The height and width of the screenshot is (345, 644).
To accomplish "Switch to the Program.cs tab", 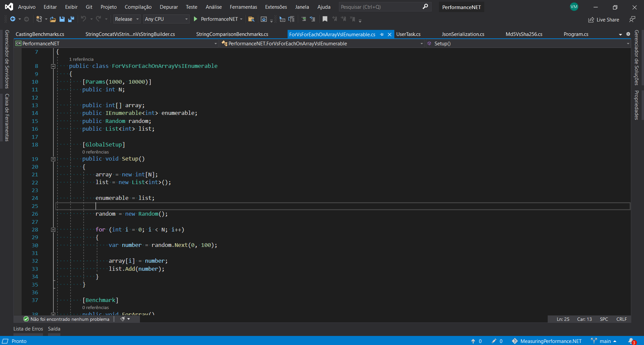I will [576, 34].
